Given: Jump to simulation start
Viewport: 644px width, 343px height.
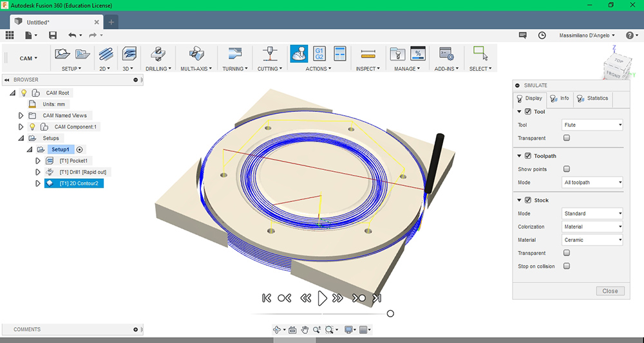Looking at the screenshot, I should (267, 299).
